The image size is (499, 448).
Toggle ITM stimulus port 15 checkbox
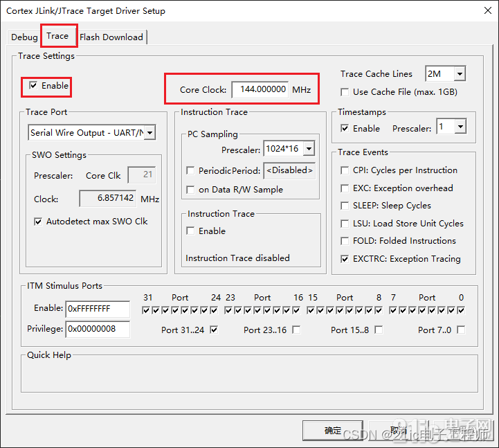tap(311, 310)
